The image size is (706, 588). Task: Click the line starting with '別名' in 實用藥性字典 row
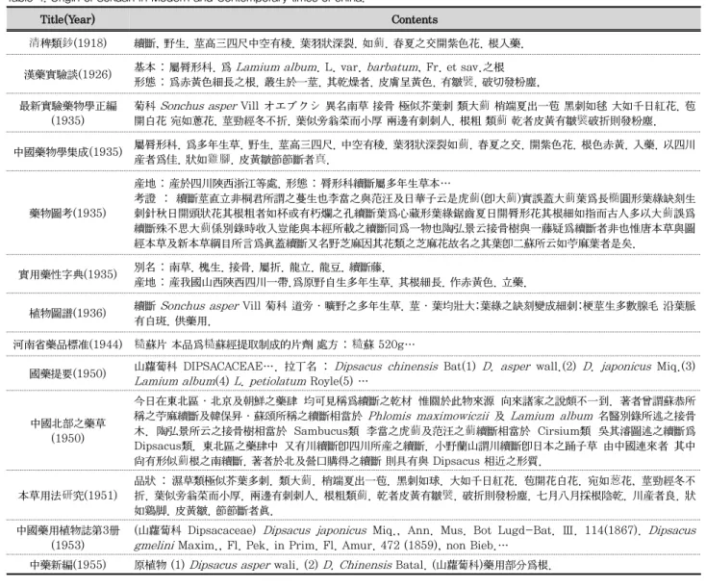(x=260, y=268)
